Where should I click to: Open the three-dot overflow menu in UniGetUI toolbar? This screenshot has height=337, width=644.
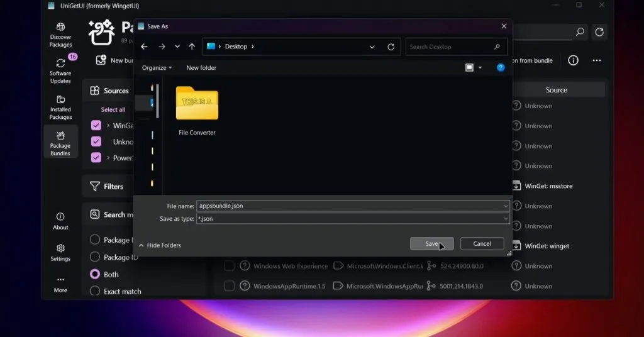coord(597,60)
